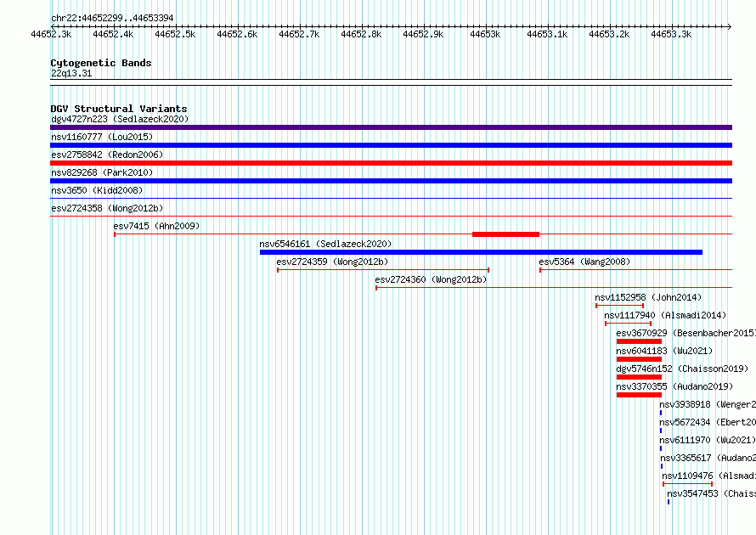This screenshot has height=535, width=756.
Task: Click the red nsv1109476 variant line
Action: coord(687,484)
